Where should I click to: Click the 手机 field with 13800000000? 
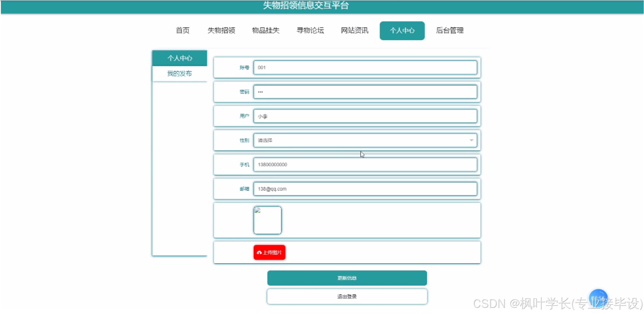tap(365, 164)
